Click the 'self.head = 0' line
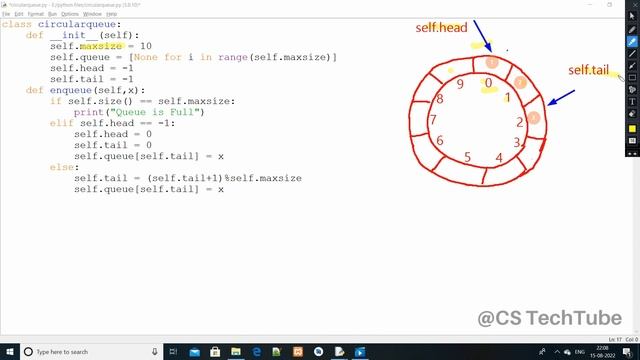This screenshot has width=640, height=360. (x=113, y=134)
